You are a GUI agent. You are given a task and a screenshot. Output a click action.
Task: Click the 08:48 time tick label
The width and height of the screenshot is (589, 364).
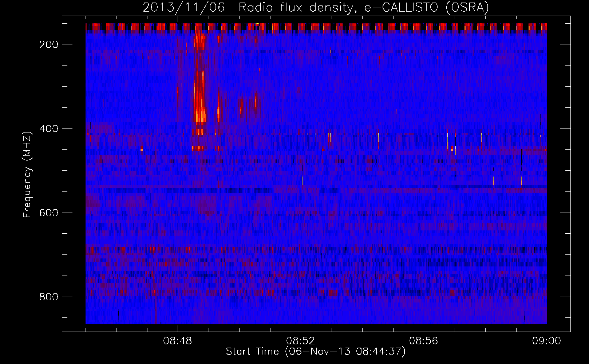178,341
